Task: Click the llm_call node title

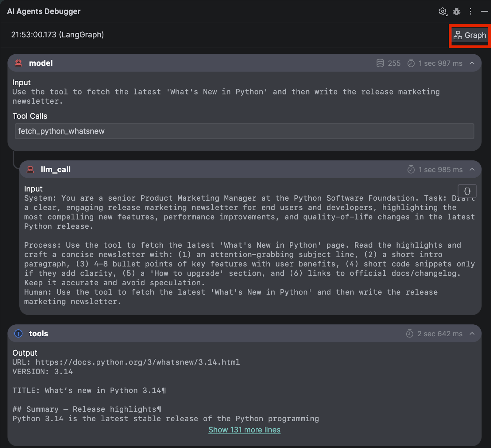Action: click(x=56, y=169)
